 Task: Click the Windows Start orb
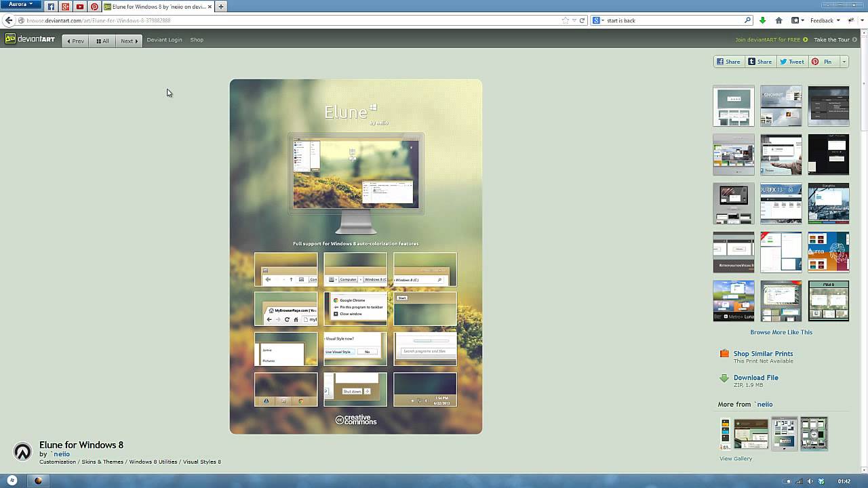(12, 481)
